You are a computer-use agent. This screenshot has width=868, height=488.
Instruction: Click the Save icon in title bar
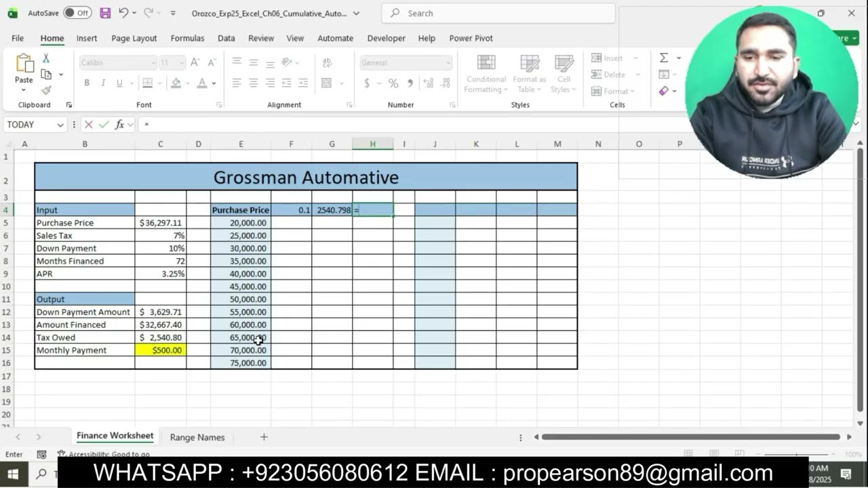point(105,13)
